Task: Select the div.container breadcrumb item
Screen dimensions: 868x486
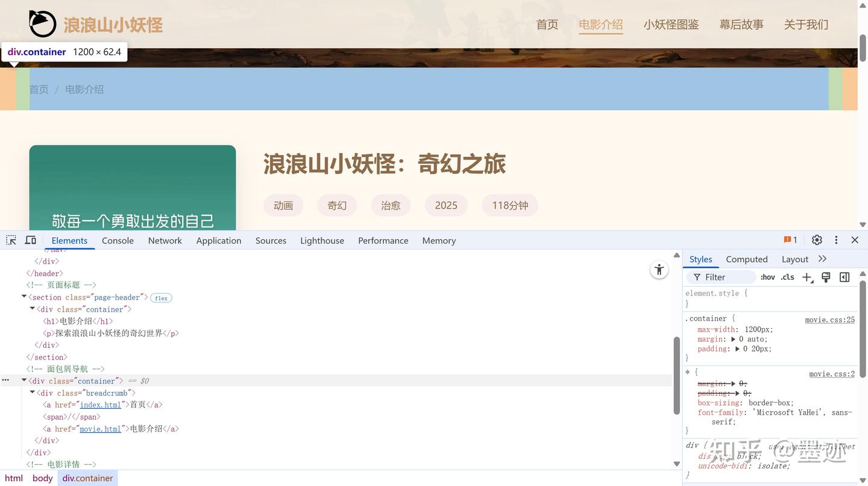Action: (88, 478)
